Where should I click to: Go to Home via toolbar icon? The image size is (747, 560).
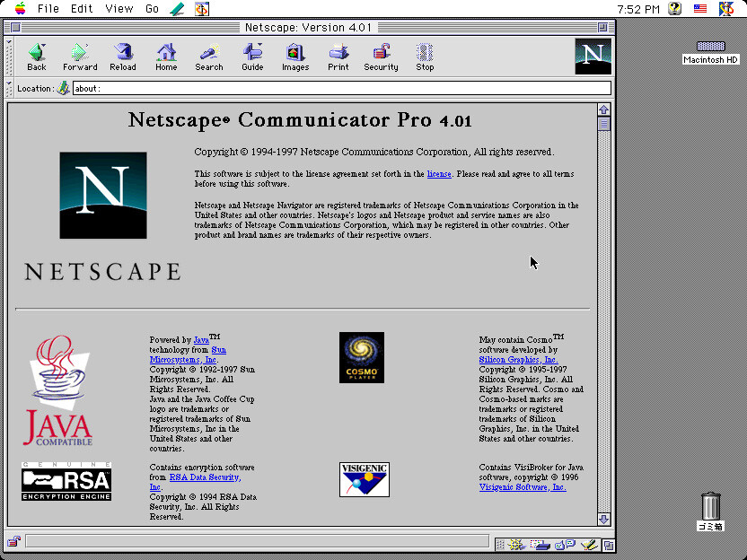(166, 57)
